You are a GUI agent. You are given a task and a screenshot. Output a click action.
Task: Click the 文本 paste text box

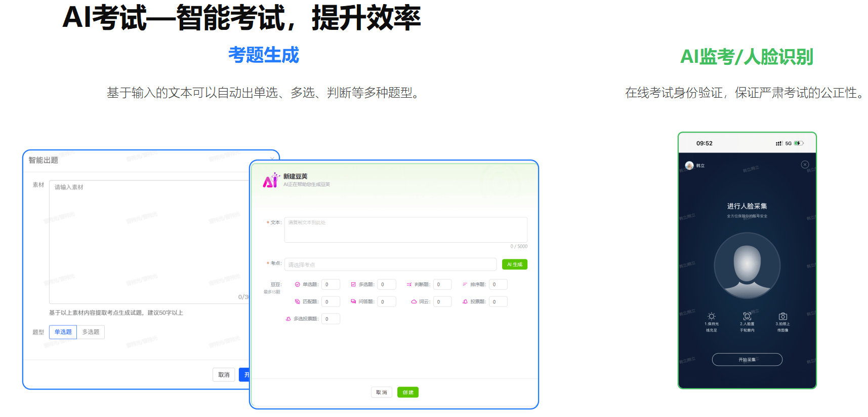(405, 230)
